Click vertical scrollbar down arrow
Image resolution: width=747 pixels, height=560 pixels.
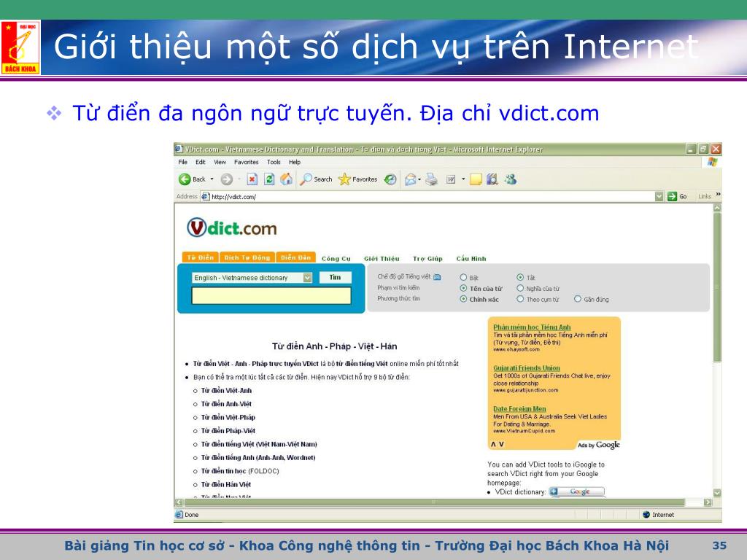coord(718,493)
